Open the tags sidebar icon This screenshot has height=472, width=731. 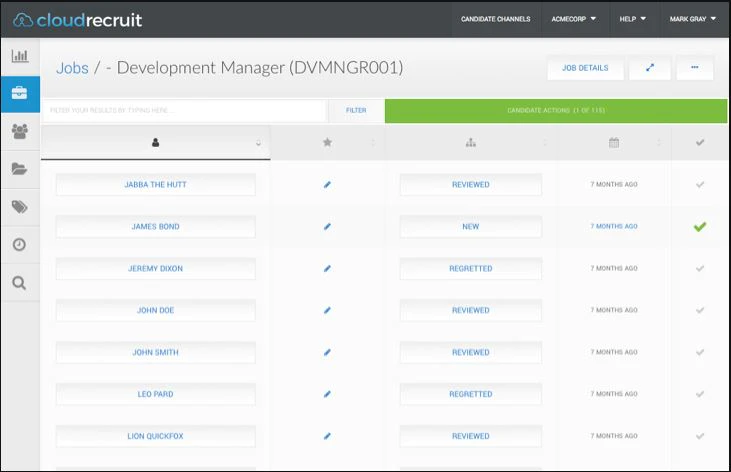pyautogui.click(x=19, y=207)
